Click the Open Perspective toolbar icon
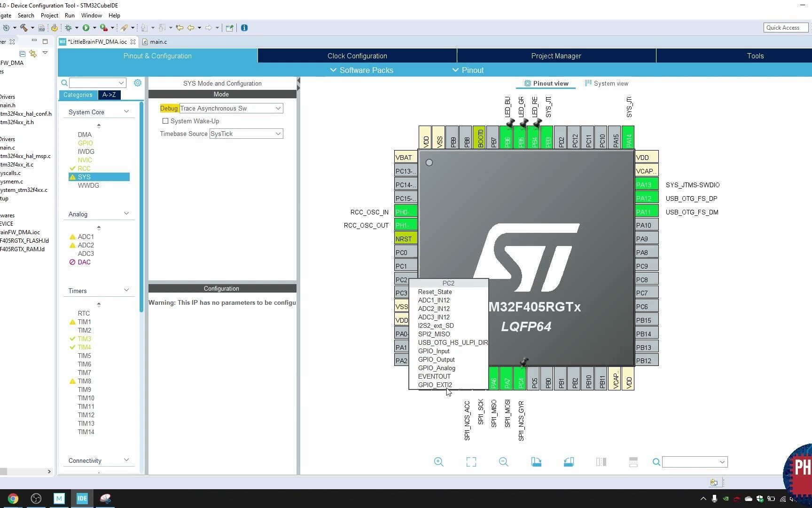 (x=230, y=28)
